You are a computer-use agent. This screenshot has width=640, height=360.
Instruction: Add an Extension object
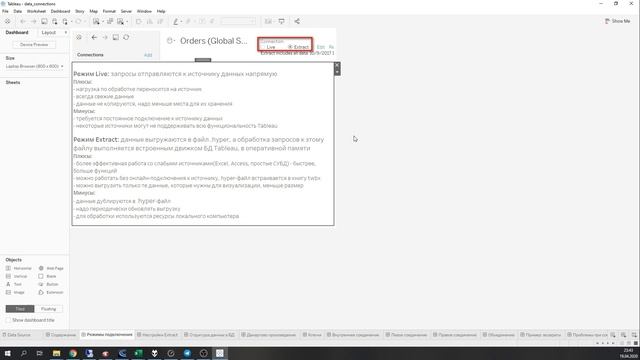coord(51,292)
